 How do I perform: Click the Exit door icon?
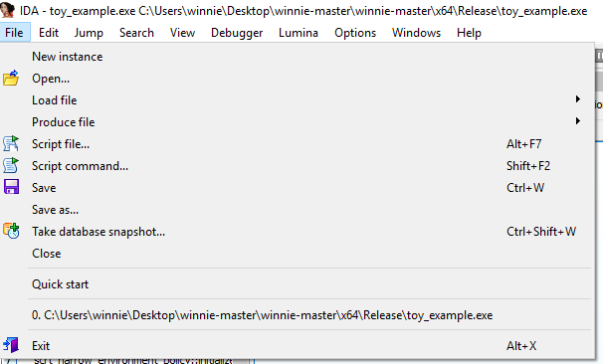coord(11,345)
